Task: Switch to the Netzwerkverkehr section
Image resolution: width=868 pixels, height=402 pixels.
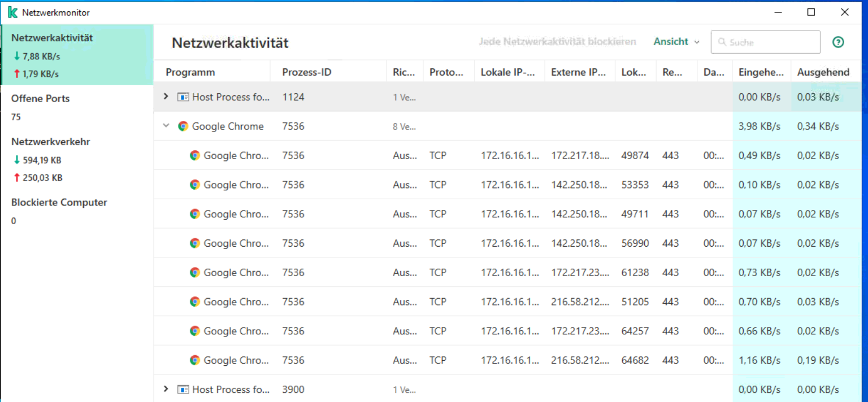Action: click(x=50, y=142)
